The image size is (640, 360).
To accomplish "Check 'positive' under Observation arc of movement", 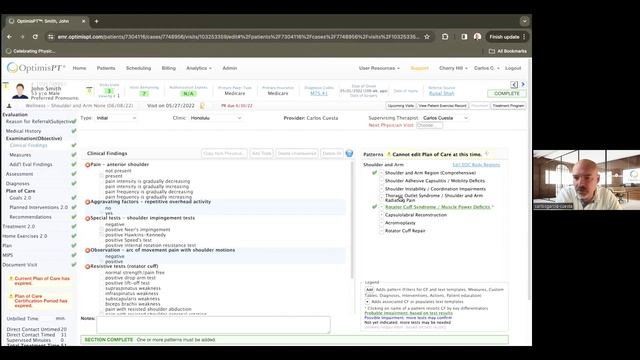I will (x=102, y=262).
